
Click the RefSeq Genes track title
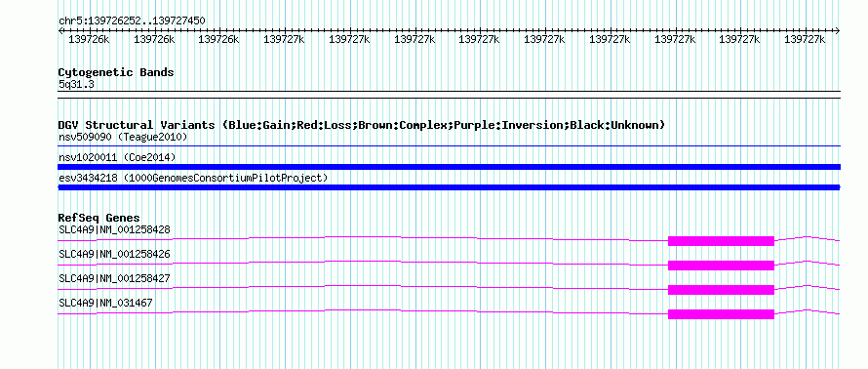click(99, 218)
